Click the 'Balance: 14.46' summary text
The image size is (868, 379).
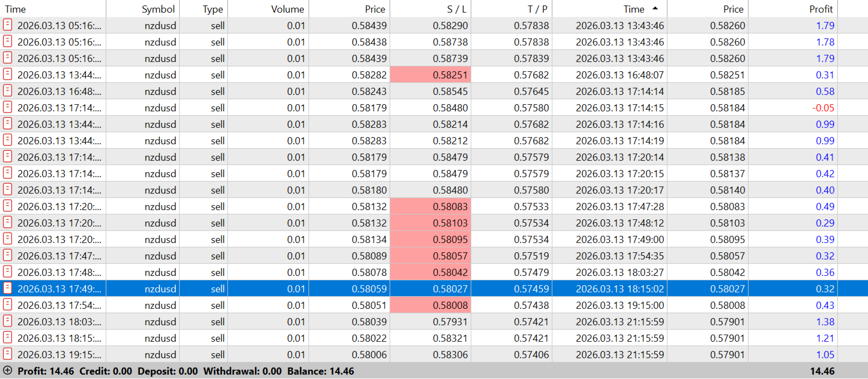coord(321,371)
